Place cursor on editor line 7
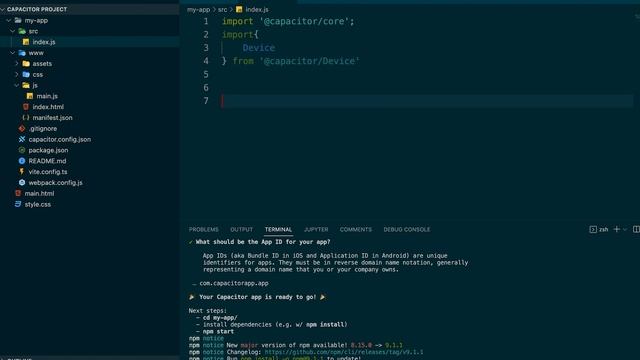This screenshot has width=640, height=360. 427,101
